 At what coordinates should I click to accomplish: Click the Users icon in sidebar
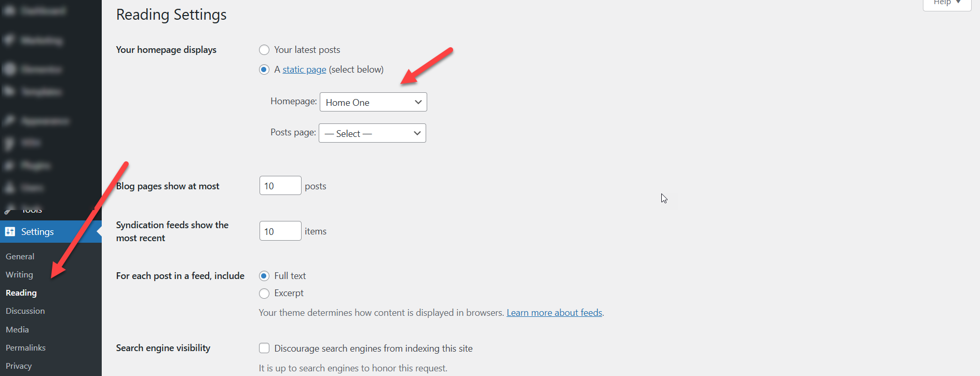[9, 188]
